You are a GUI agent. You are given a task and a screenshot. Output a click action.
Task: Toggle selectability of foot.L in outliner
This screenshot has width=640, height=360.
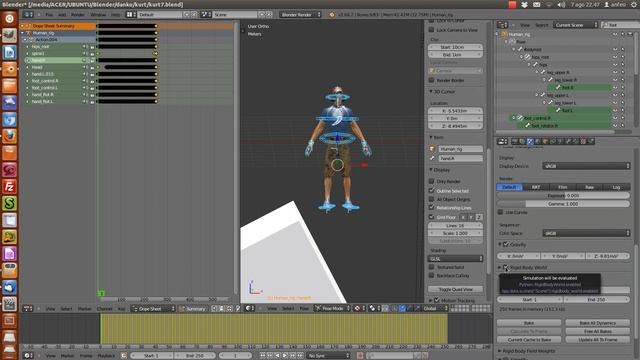click(x=623, y=110)
